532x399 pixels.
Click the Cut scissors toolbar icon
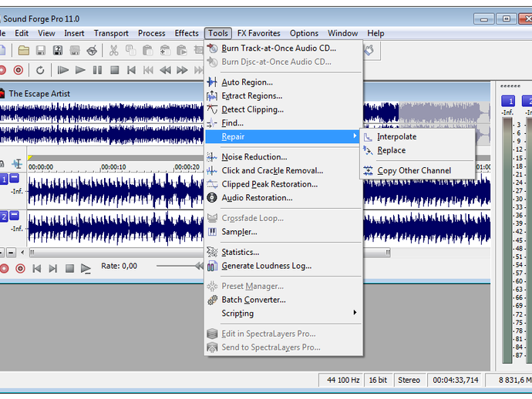113,51
